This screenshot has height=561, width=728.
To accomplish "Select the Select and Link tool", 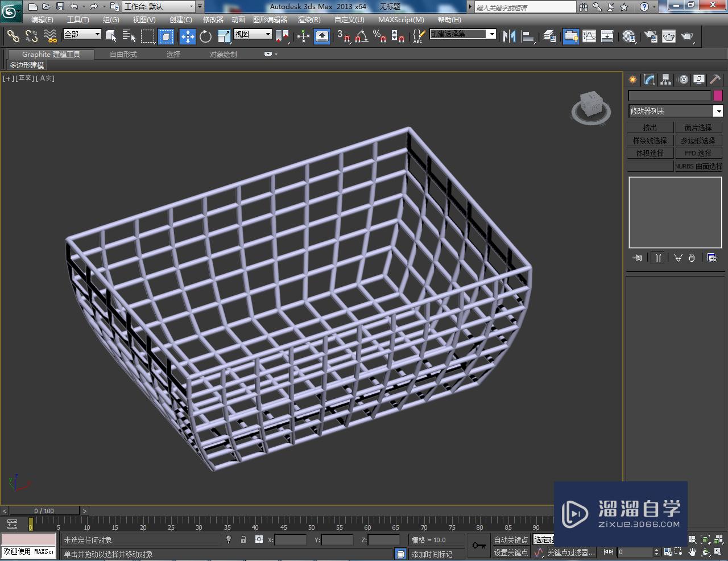I will (13, 36).
